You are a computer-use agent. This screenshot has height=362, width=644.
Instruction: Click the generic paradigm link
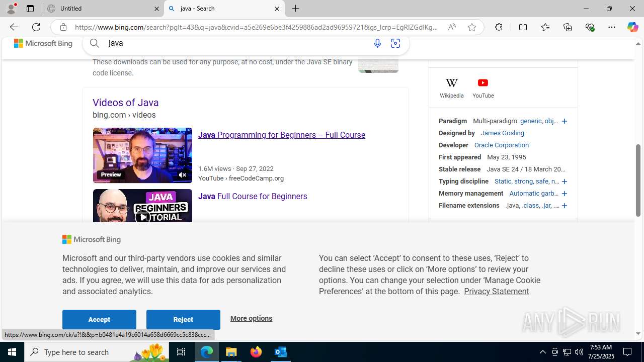pos(531,121)
